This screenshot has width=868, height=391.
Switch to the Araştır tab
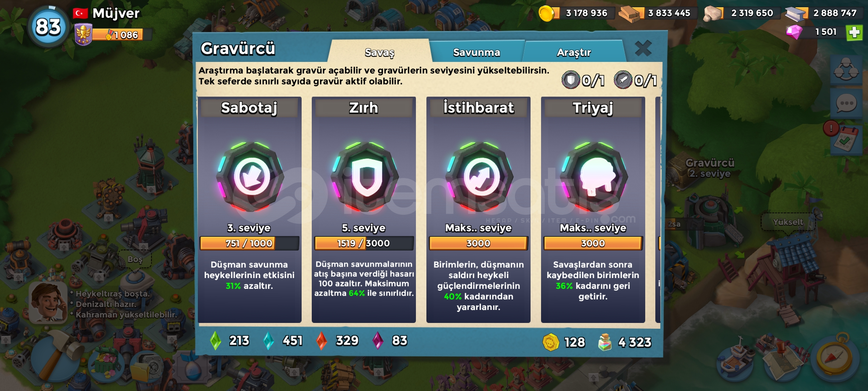coord(574,52)
